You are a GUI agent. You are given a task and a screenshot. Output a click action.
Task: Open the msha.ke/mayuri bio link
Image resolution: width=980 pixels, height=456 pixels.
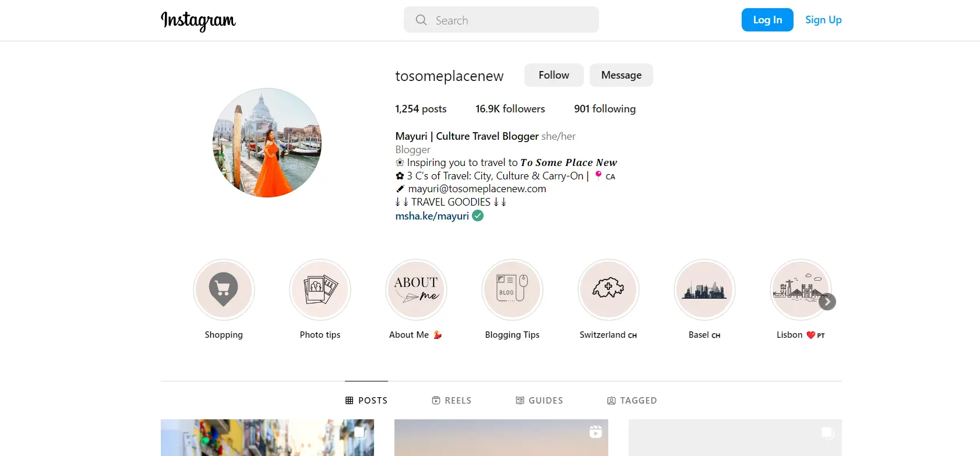click(x=432, y=216)
